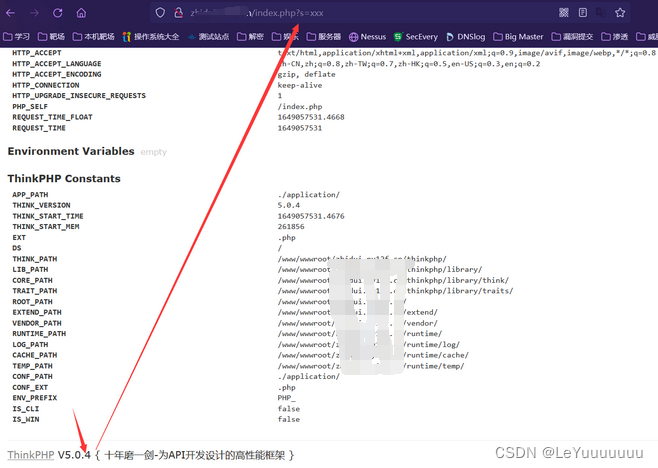Screen dimensions: 658x468
Task: Click the PHP_SELF value /index.php
Action: click(x=300, y=107)
